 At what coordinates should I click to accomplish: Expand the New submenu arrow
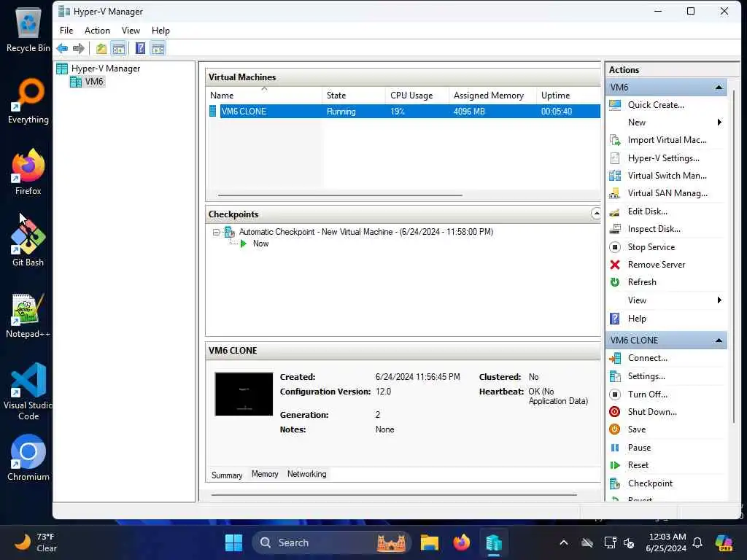click(719, 122)
